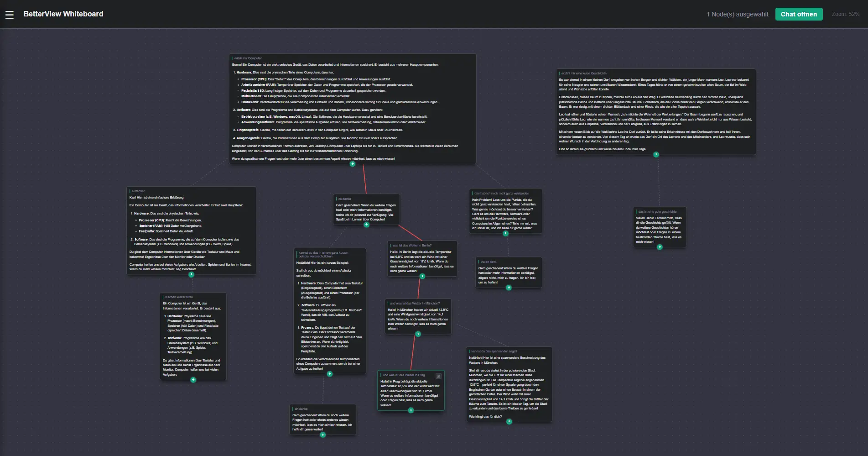868x456 pixels.
Task: Click the '1 Node(s) ausgewählt' status text
Action: tap(737, 14)
